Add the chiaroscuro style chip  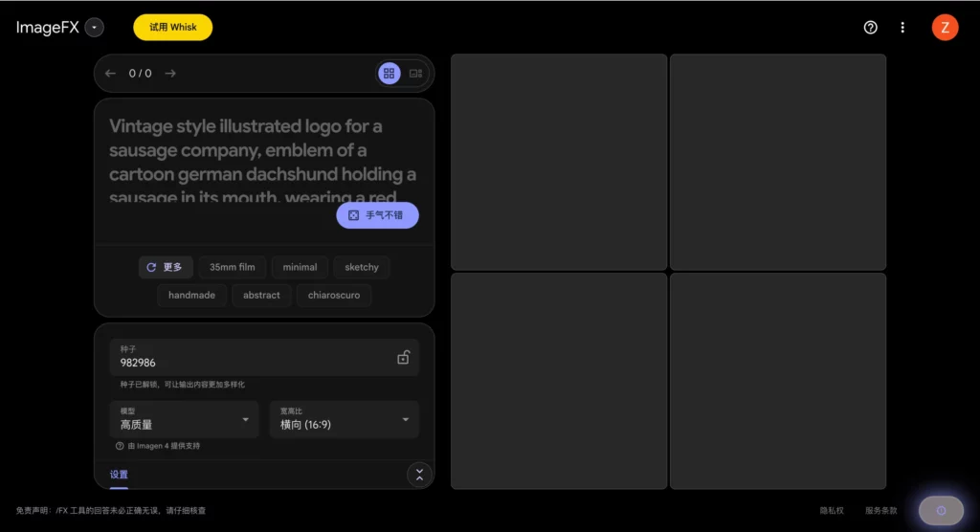(x=334, y=295)
